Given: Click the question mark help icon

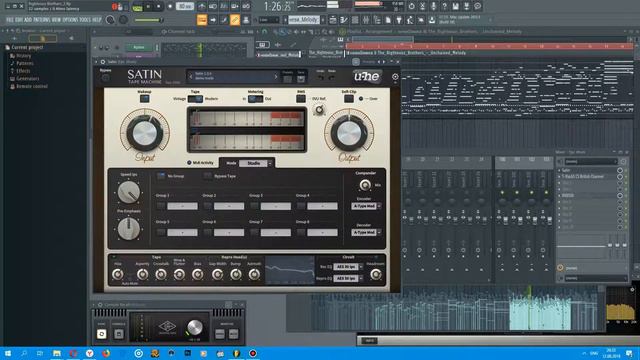Looking at the screenshot, I should point(444,7).
